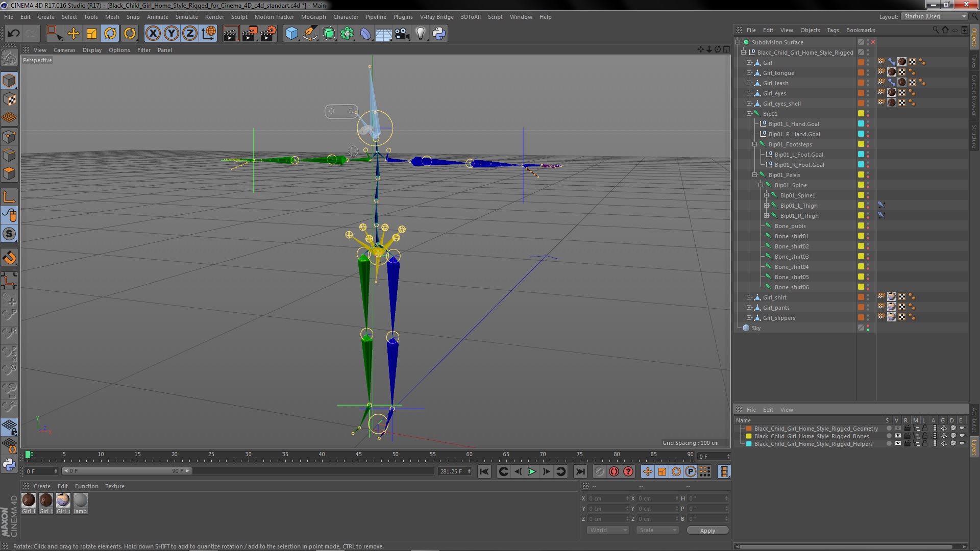Screen dimensions: 980x551
Task: Select the lamb material thumbnail
Action: [x=80, y=504]
